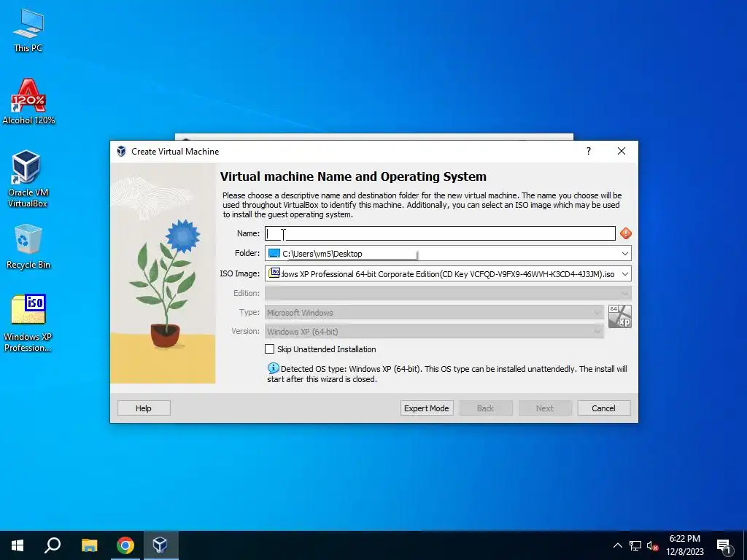The width and height of the screenshot is (747, 560).
Task: Launch Google Chrome from the taskbar
Action: coord(125,545)
